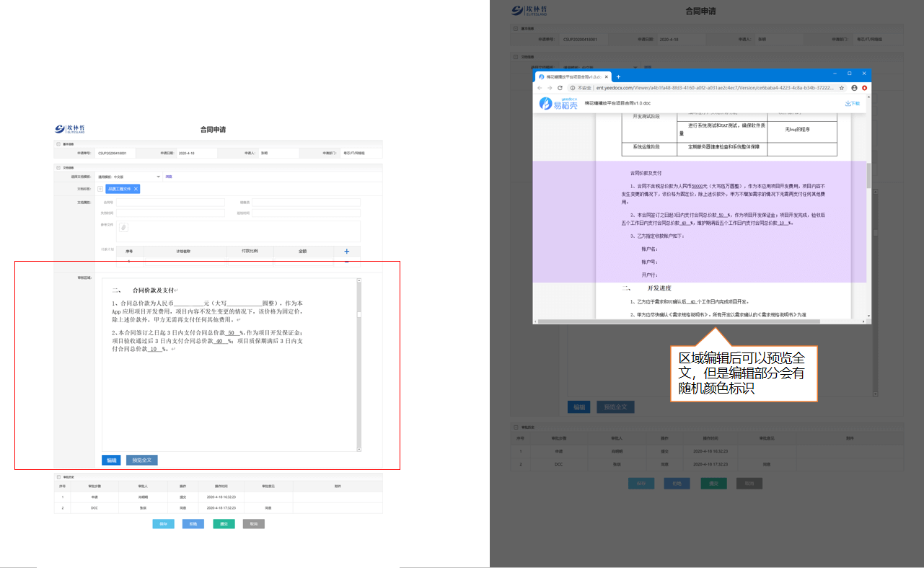Click the 浏览 link beside the template dropdown

pos(169,177)
